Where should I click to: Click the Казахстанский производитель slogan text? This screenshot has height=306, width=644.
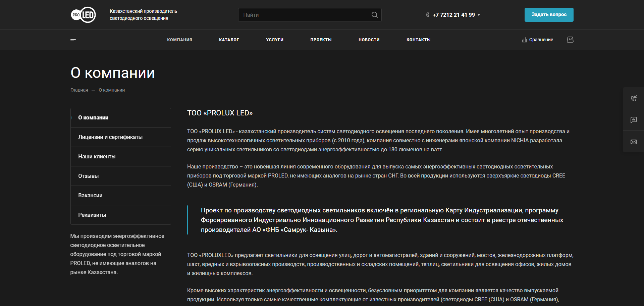(143, 15)
